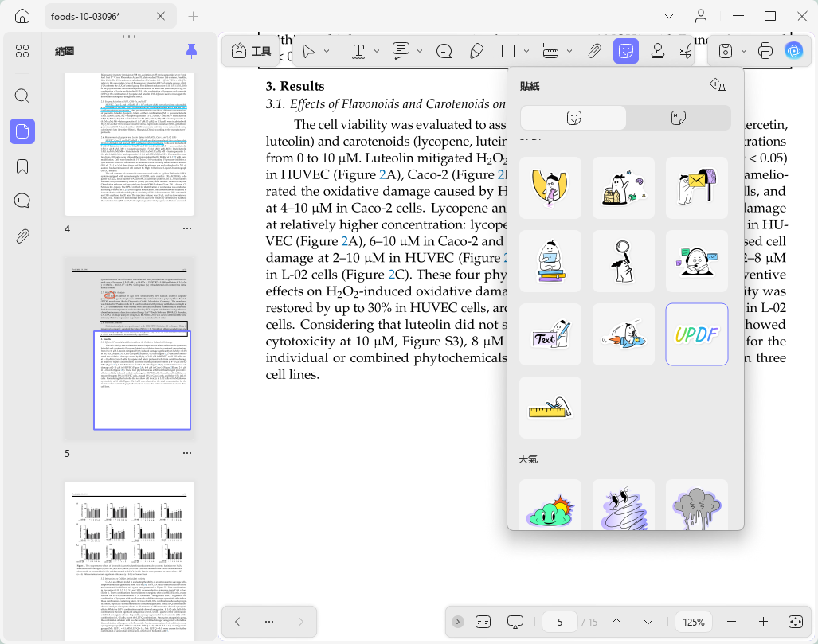Expand the shape tool dropdown

click(526, 51)
